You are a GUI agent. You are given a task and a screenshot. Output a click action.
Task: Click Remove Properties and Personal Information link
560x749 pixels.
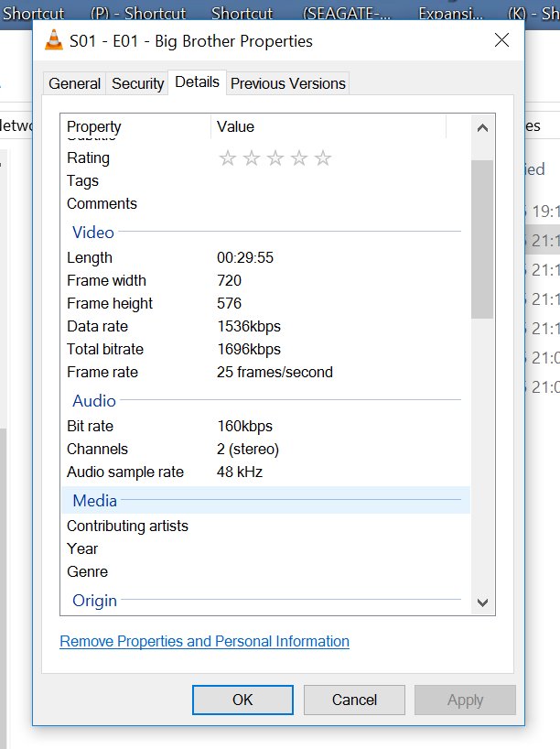[x=204, y=642]
